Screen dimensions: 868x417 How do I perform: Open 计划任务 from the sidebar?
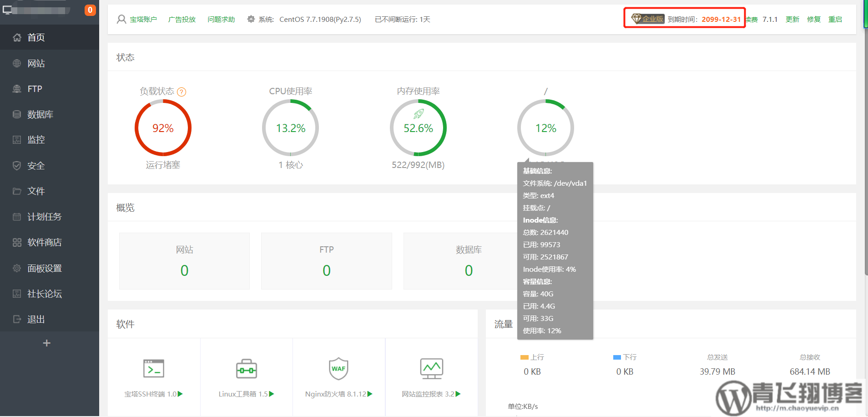point(44,217)
